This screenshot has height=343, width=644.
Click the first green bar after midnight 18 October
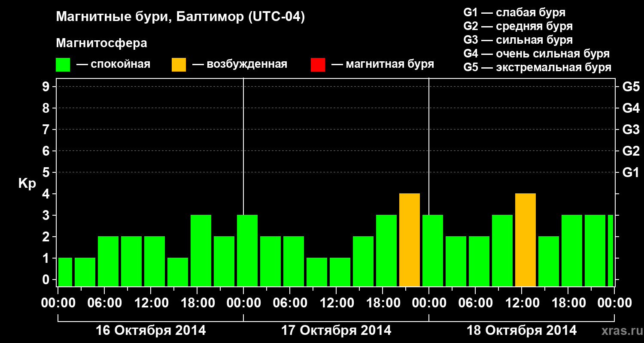tap(433, 251)
